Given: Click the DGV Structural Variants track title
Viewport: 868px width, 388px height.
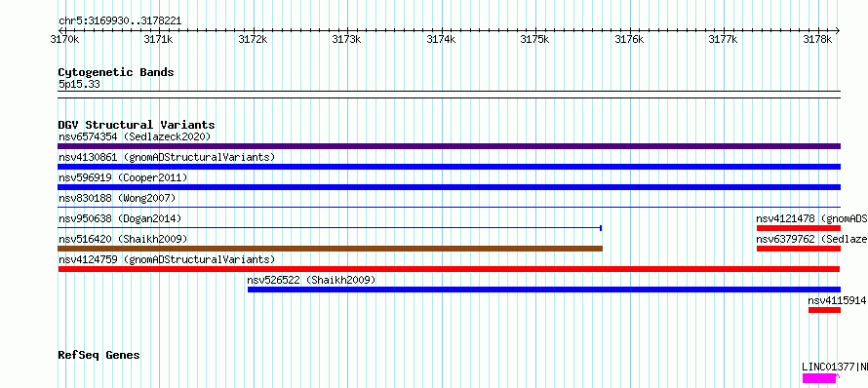Looking at the screenshot, I should coord(137,125).
